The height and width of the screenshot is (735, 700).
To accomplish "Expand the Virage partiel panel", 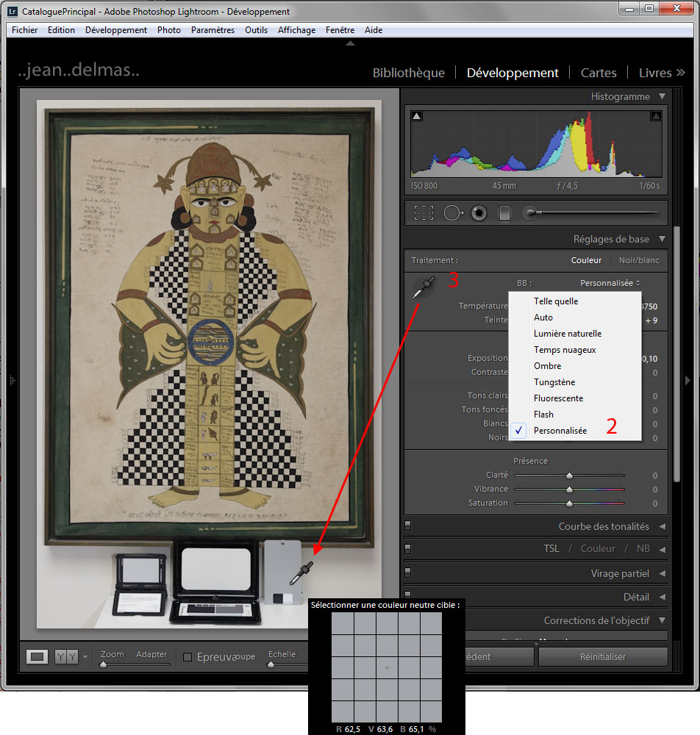I will 662,573.
